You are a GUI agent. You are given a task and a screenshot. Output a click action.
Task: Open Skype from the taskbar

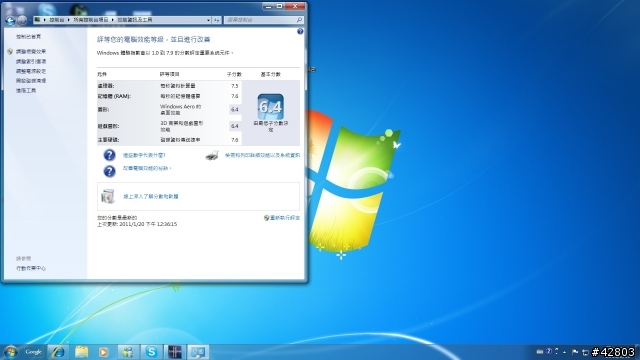point(151,352)
